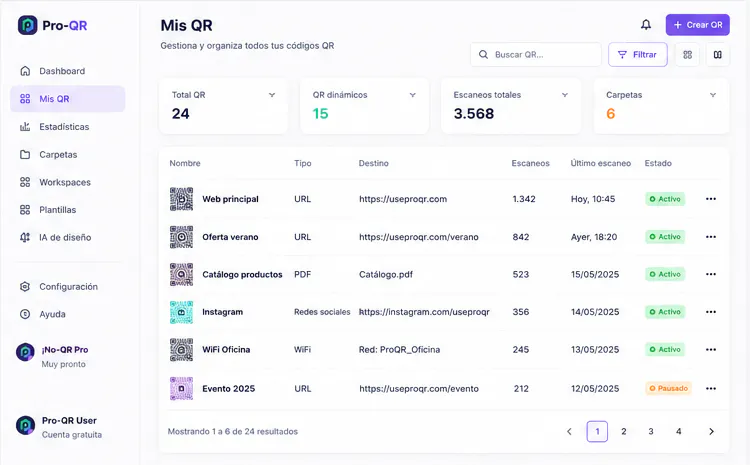
Task: Select Mis QR in the sidebar
Action: tap(67, 99)
